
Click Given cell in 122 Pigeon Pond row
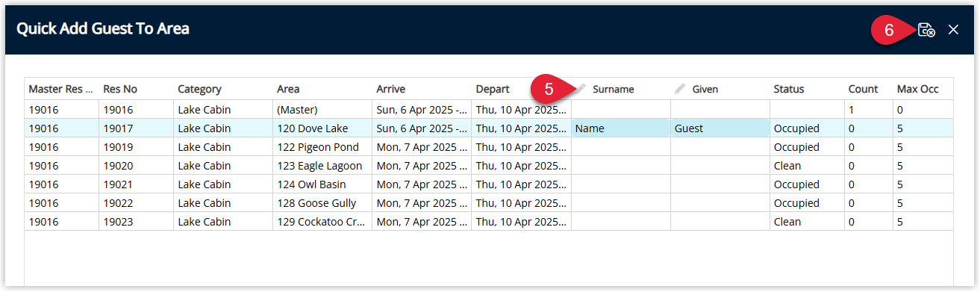[x=720, y=147]
